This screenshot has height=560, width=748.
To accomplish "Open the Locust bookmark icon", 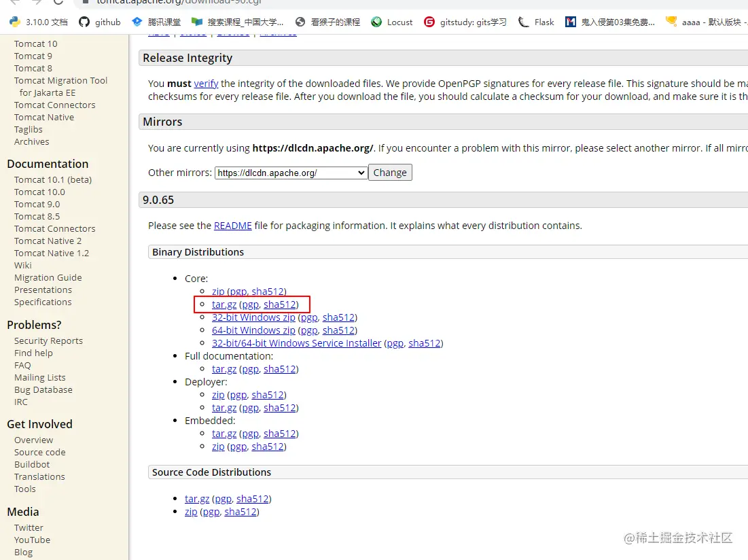I will pos(376,22).
